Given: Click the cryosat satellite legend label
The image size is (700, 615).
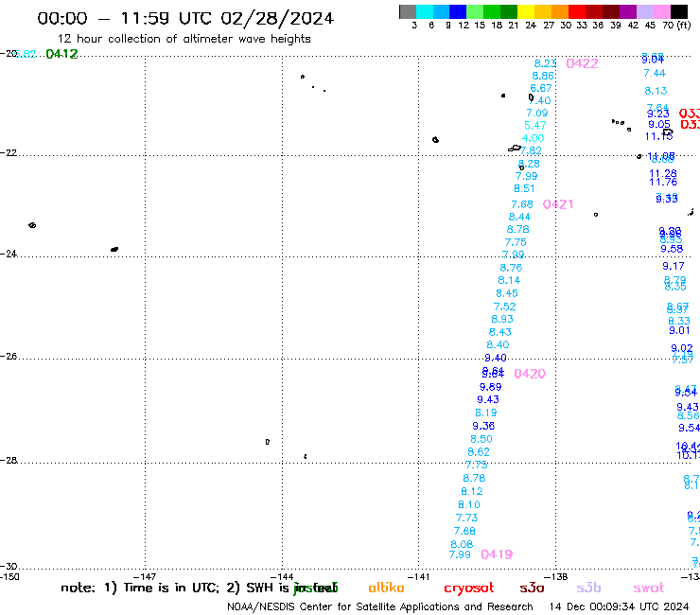Looking at the screenshot, I should coord(469,589).
